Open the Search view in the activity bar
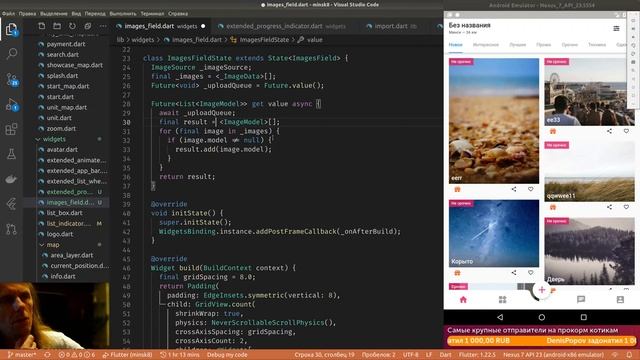 click(x=11, y=53)
